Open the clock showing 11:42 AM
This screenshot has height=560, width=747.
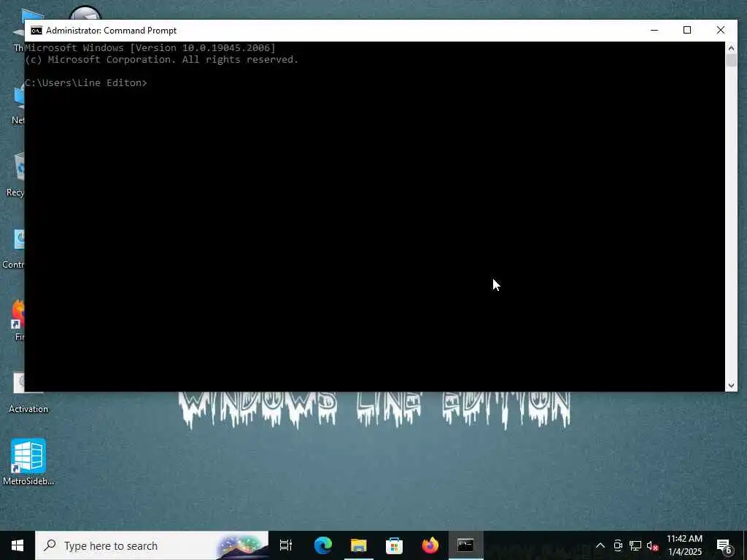tap(684, 545)
